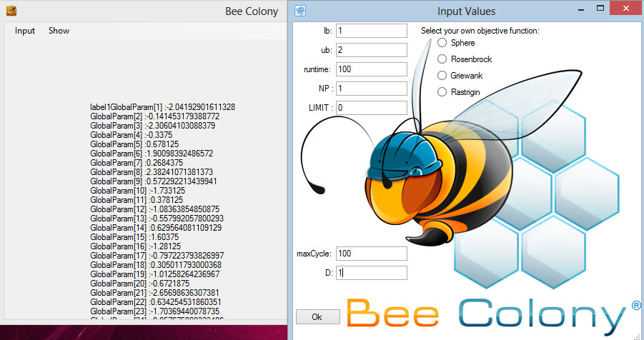Select the LIMIT input field

[x=372, y=108]
